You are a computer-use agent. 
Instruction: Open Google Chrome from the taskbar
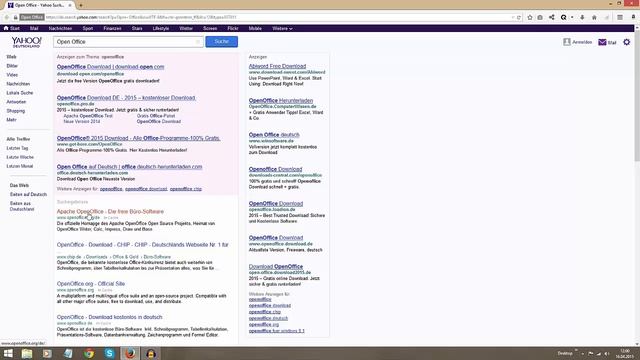tap(89, 353)
